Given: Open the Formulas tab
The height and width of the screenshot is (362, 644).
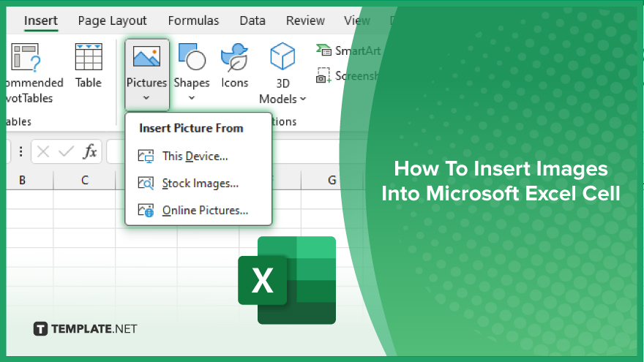Looking at the screenshot, I should pos(193,20).
